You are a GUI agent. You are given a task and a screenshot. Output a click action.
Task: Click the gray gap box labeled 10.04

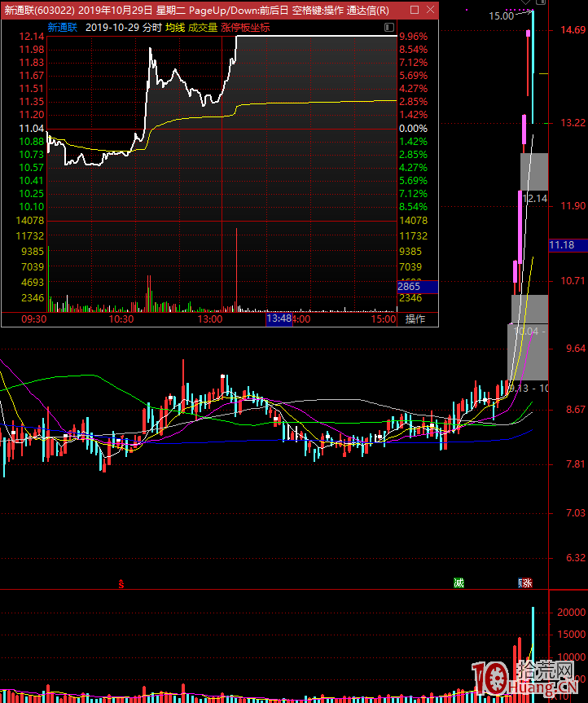point(528,352)
